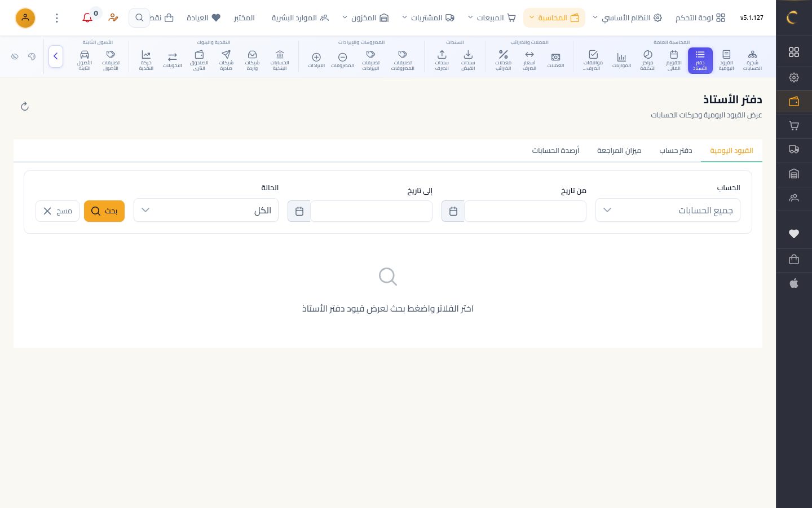Open الحسابات البنكية bank icon
This screenshot has height=508, width=812.
(280, 60)
